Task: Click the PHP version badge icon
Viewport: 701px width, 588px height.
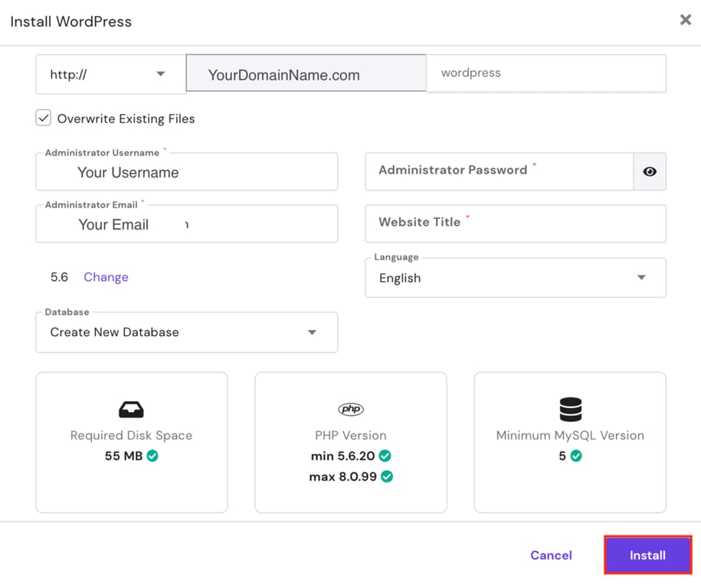Action: [350, 409]
